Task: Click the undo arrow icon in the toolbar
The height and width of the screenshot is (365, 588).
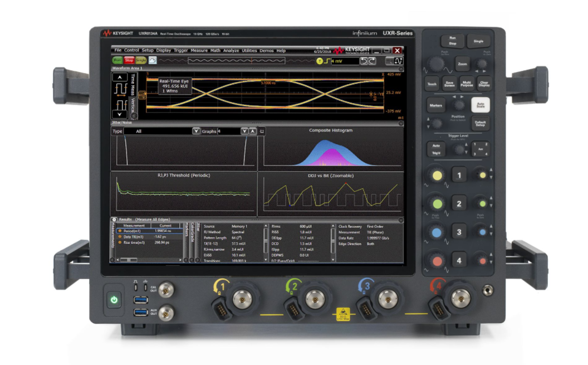Action: [x=365, y=61]
